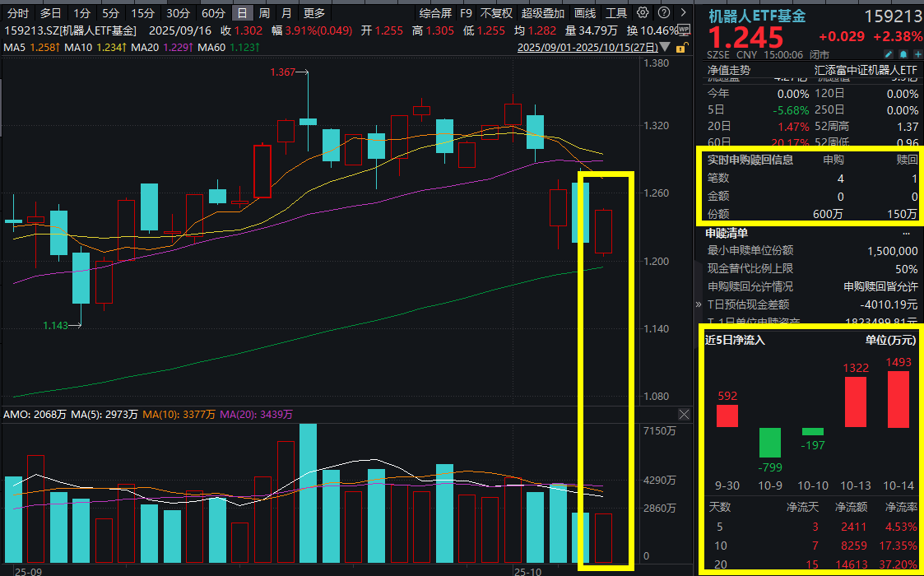
Task: Click the last candlestick on the chart
Action: click(603, 231)
